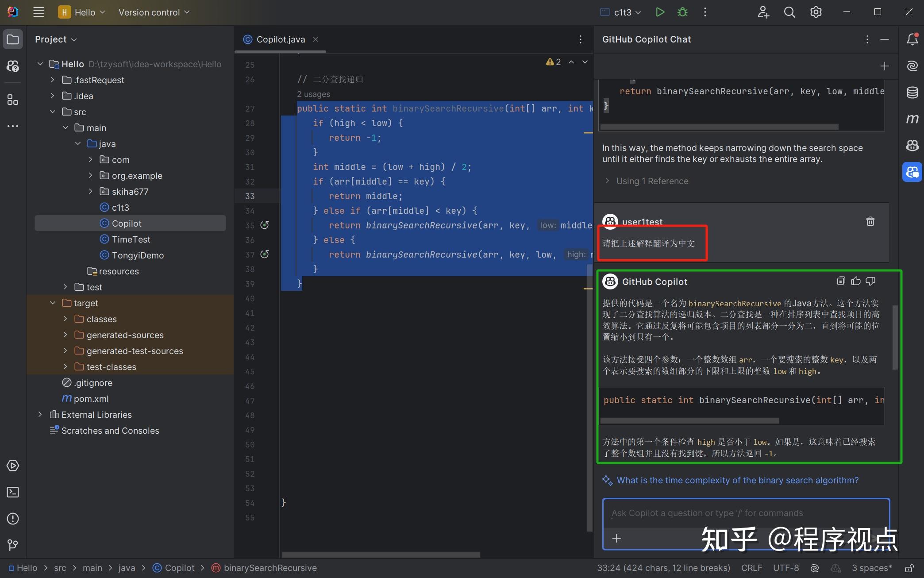Open the Notifications bell

click(x=912, y=39)
